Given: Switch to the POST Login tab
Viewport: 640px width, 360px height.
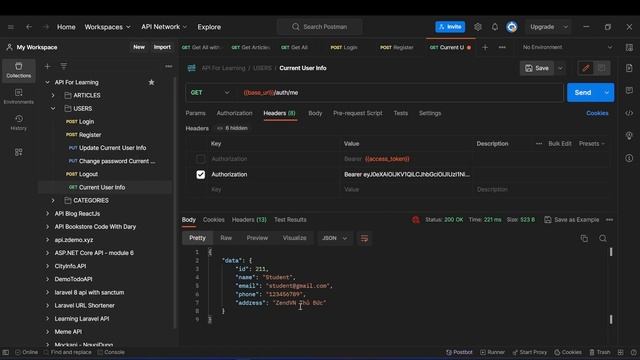Looking at the screenshot, I should point(344,47).
